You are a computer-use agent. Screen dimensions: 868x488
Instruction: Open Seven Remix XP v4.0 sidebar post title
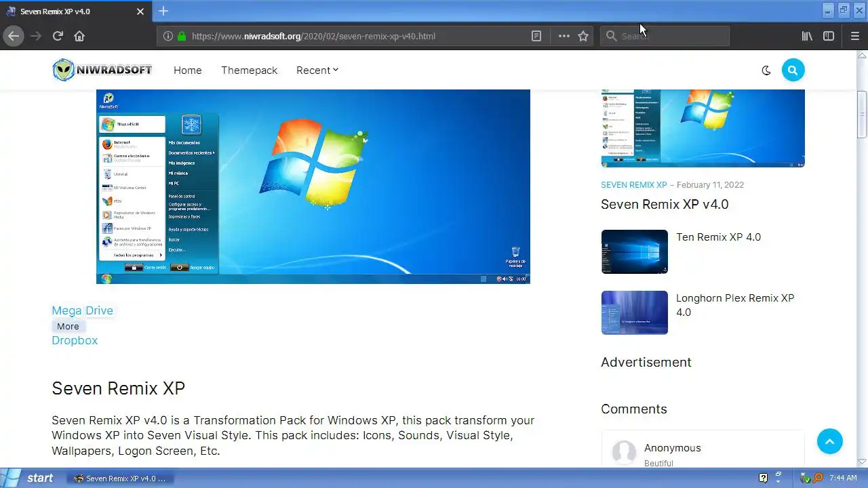665,204
